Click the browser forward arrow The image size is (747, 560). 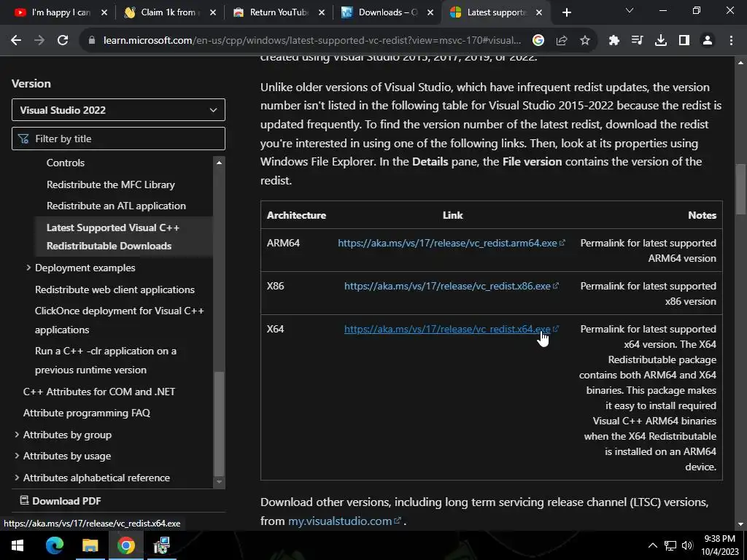point(39,41)
